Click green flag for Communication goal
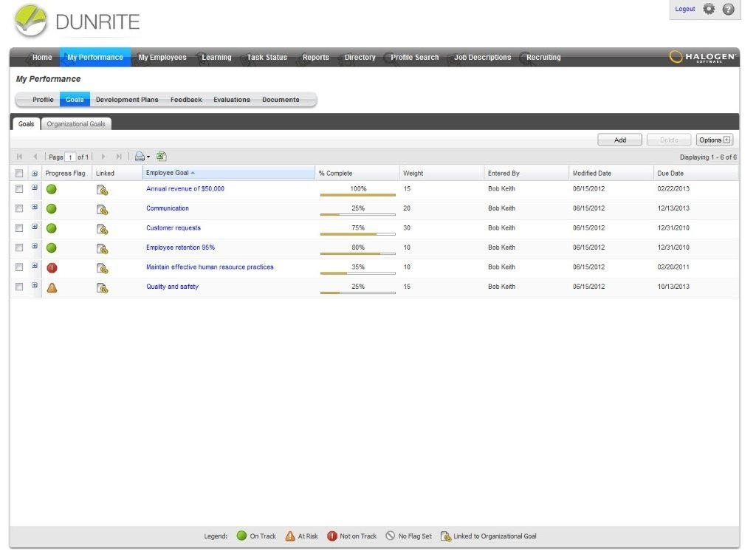Screen dimensions: 756x554 [52, 208]
